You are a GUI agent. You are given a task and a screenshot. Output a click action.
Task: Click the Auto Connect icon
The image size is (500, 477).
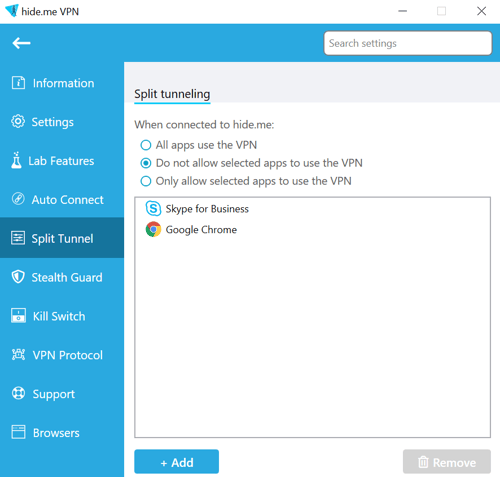18,199
